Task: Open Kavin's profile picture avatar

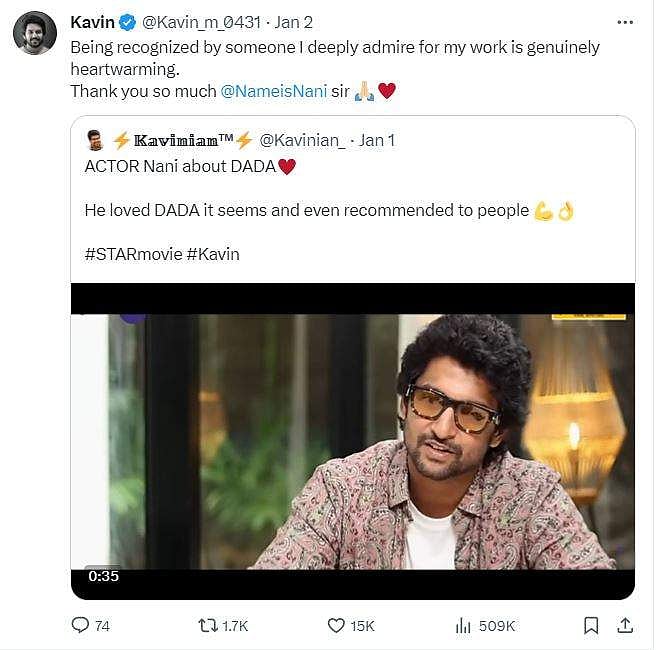Action: pos(34,33)
